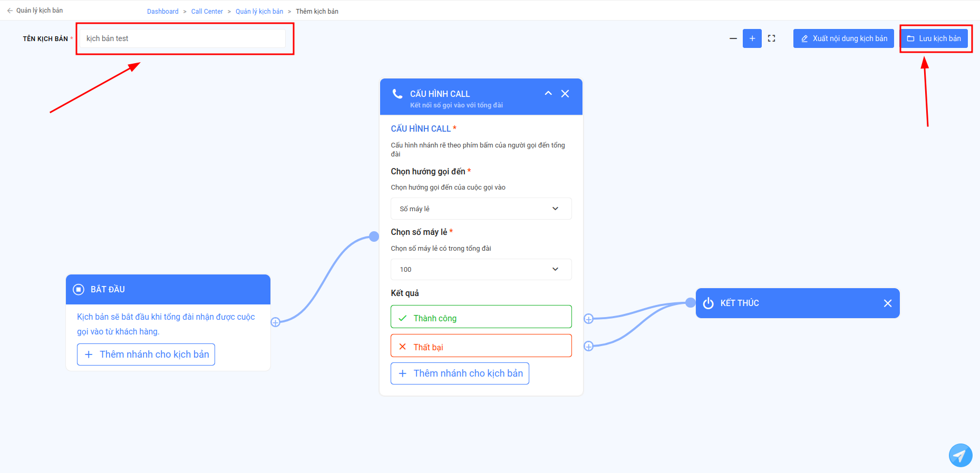Zoom in canvas with the plus button
The height and width of the screenshot is (473, 980).
click(752, 38)
